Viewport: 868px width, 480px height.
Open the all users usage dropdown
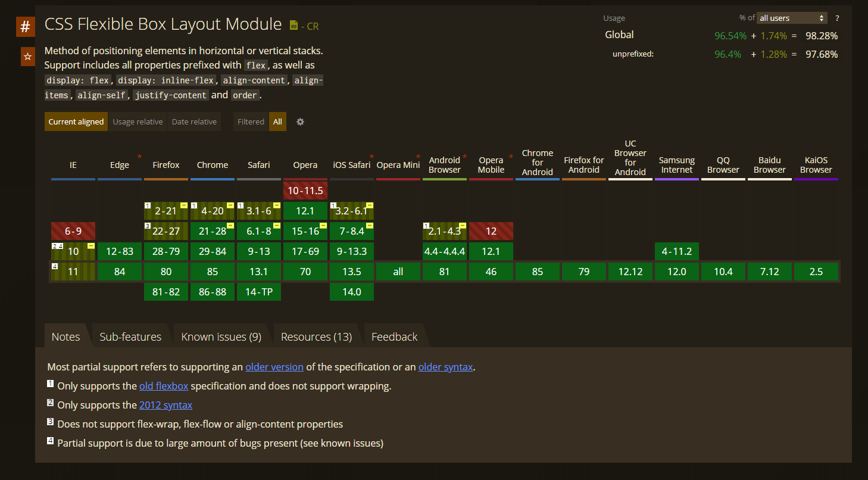click(792, 18)
